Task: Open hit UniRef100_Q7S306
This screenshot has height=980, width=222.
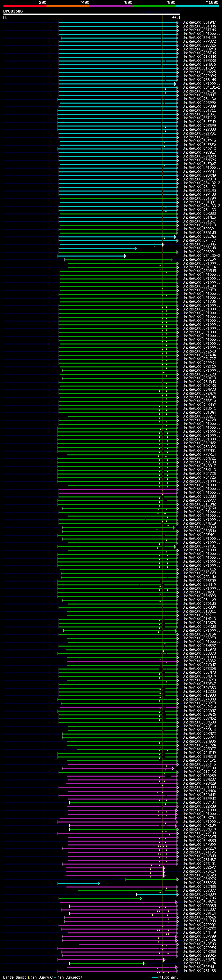Action: click(199, 669)
